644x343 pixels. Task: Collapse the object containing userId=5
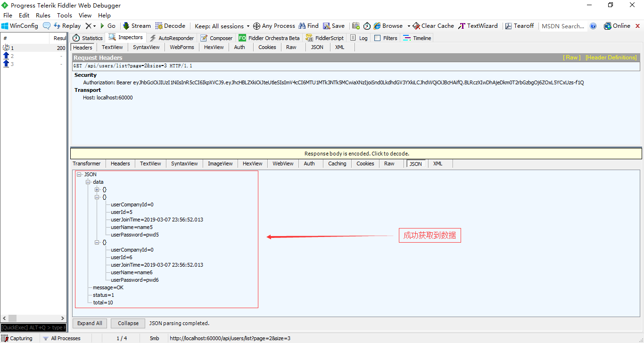[x=97, y=197]
